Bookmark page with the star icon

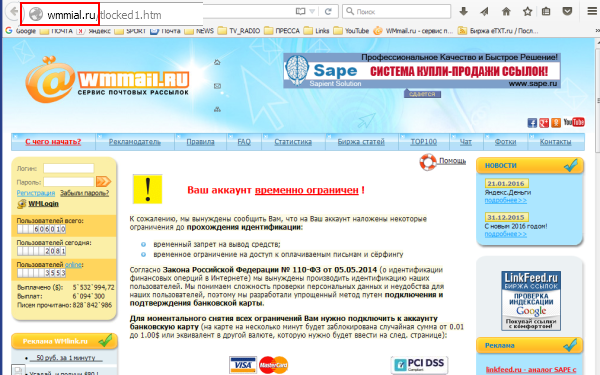point(528,11)
